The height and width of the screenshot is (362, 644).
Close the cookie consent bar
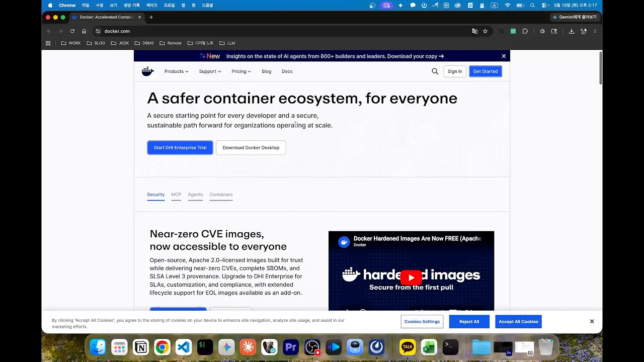coord(592,321)
